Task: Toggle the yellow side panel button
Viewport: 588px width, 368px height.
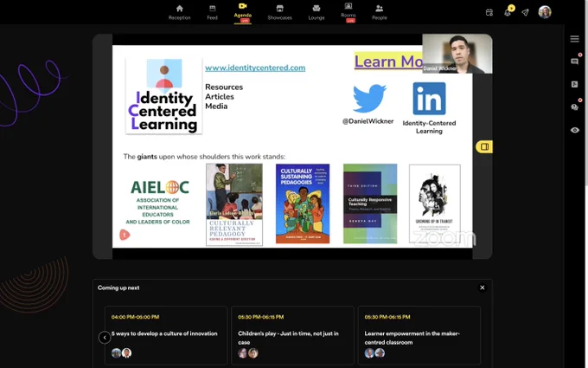Action: coord(484,147)
